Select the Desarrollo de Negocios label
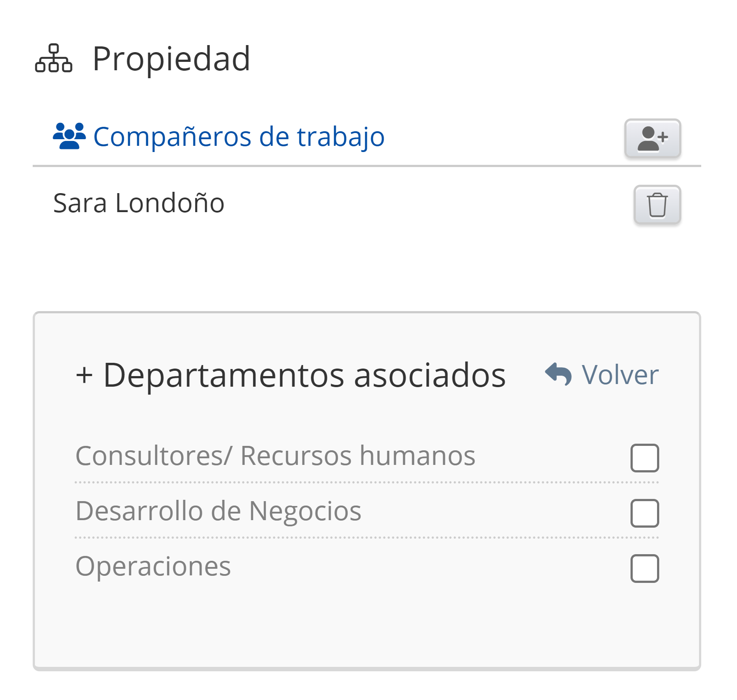 point(218,511)
